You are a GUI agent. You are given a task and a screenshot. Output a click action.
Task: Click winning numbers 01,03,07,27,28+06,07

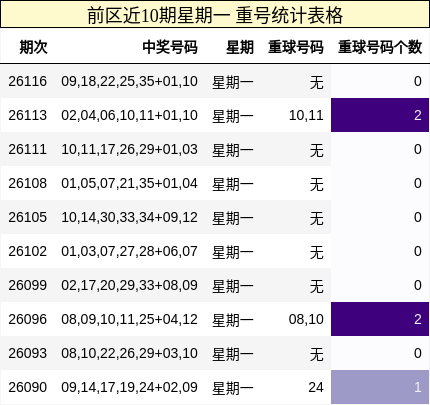(129, 252)
